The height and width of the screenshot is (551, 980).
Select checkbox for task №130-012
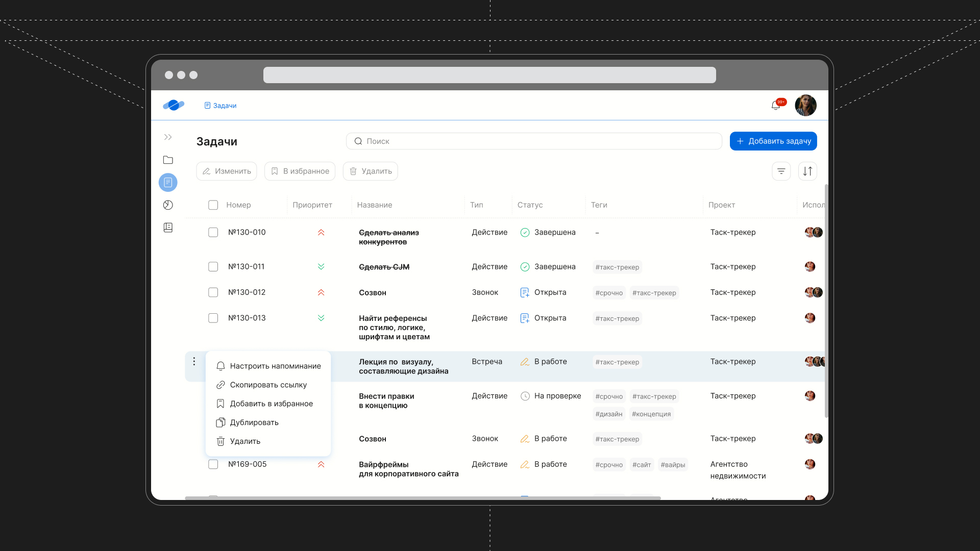pyautogui.click(x=213, y=292)
